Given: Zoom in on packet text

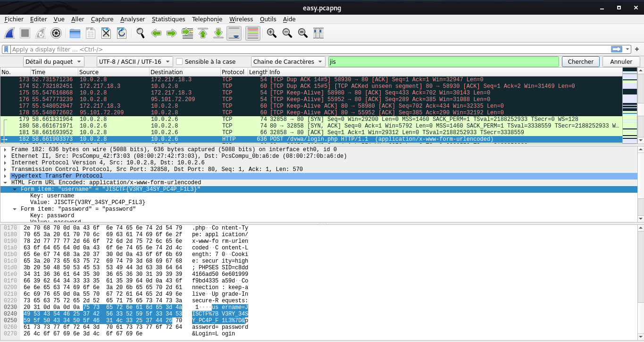Looking at the screenshot, I should [271, 33].
